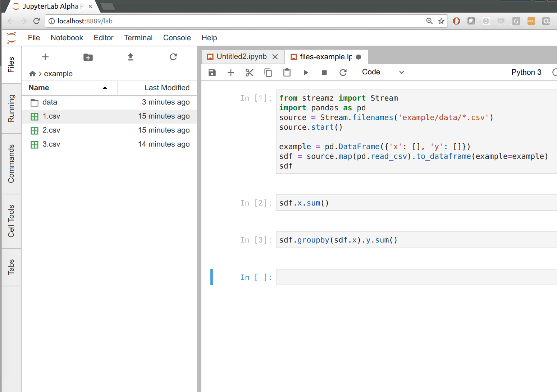Open the data folder

tap(50, 102)
